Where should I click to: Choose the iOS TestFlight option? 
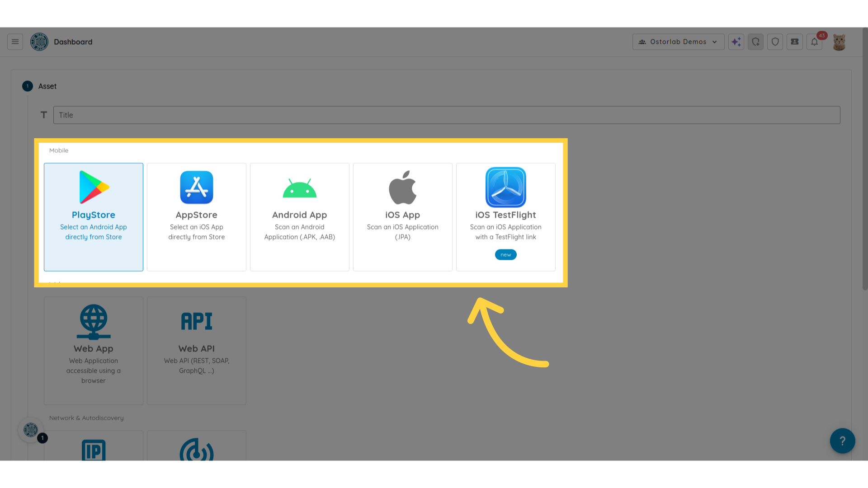(x=506, y=217)
